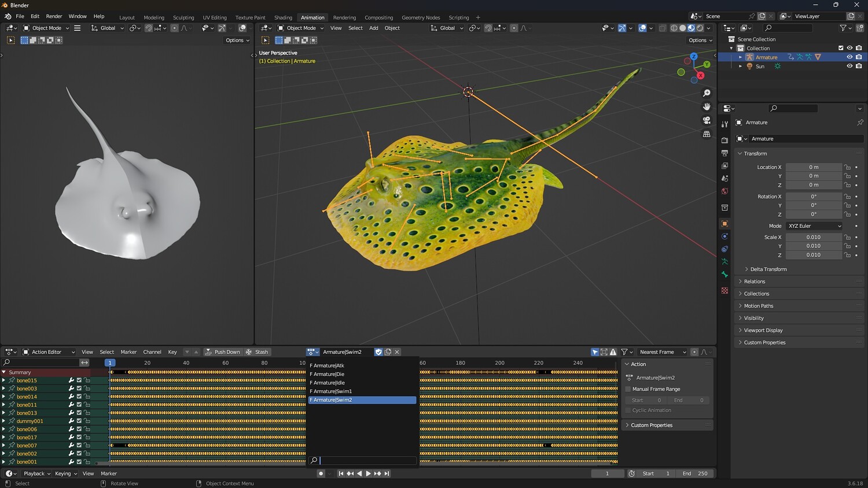Viewport: 868px width, 488px height.
Task: Switch to orthographic grid view icon
Action: (x=707, y=134)
